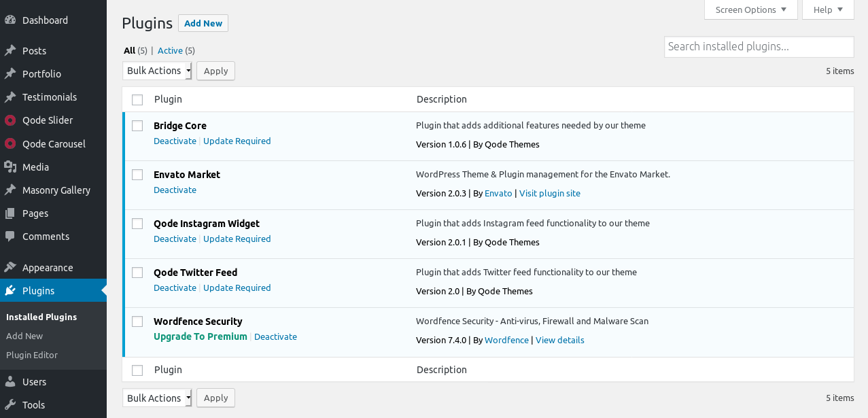Click the Dashboard gauge icon in sidebar
Screen dimensions: 868x418
[10, 20]
